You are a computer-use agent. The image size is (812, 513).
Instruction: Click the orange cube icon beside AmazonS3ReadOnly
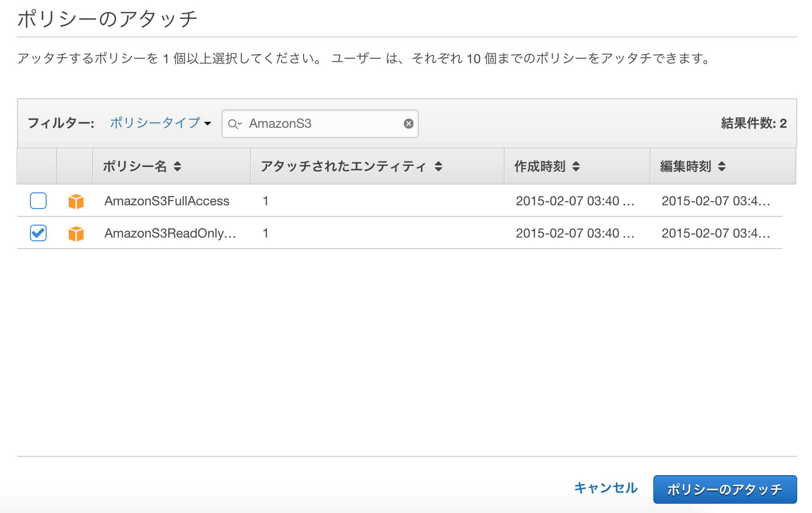tap(76, 233)
